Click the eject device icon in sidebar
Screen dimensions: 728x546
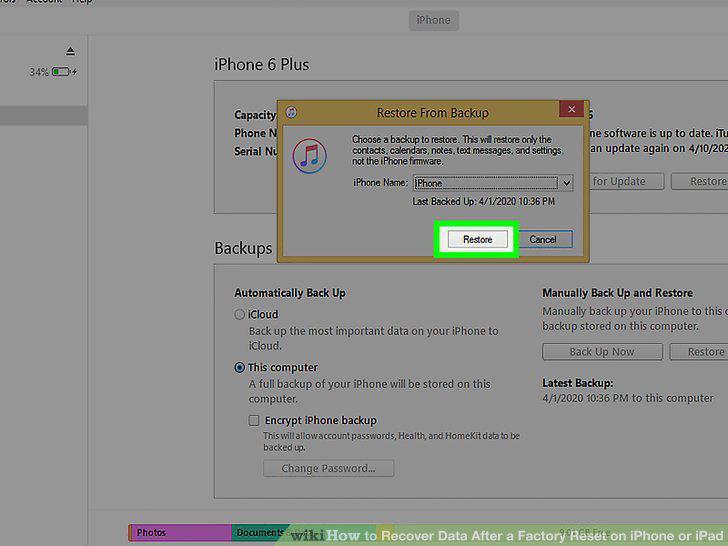(70, 51)
